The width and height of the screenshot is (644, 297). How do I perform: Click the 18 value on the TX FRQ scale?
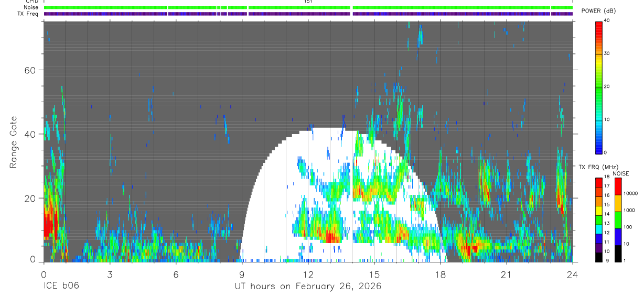pos(607,177)
